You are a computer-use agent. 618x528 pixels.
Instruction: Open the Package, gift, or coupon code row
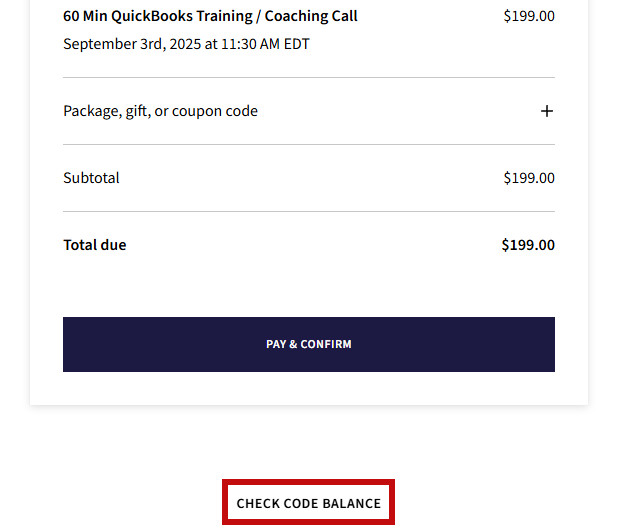(160, 111)
